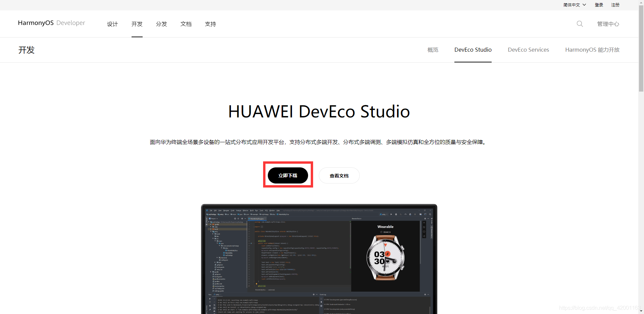The height and width of the screenshot is (314, 644).
Task: Open the 管理中心 console link
Action: coord(608,24)
